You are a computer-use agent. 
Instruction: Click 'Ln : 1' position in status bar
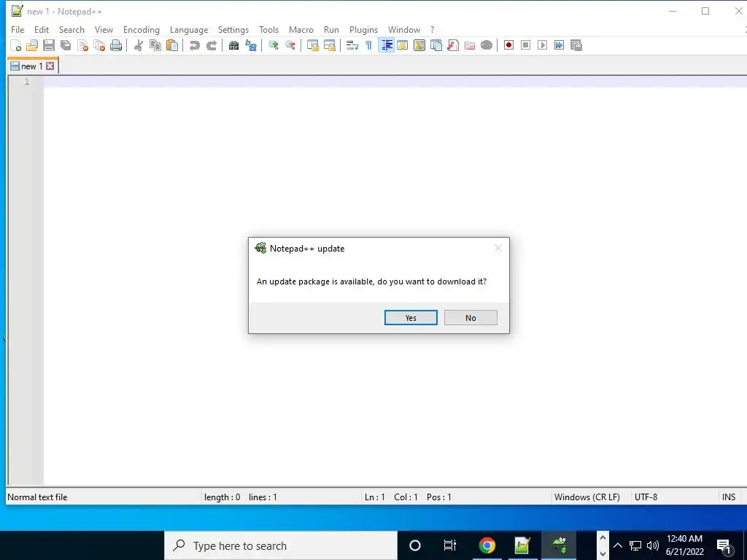(374, 497)
